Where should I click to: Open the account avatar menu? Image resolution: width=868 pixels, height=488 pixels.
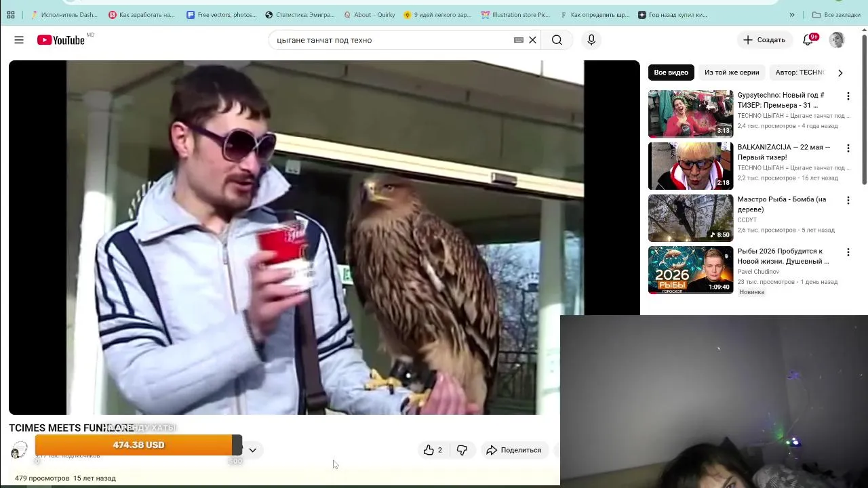point(837,40)
